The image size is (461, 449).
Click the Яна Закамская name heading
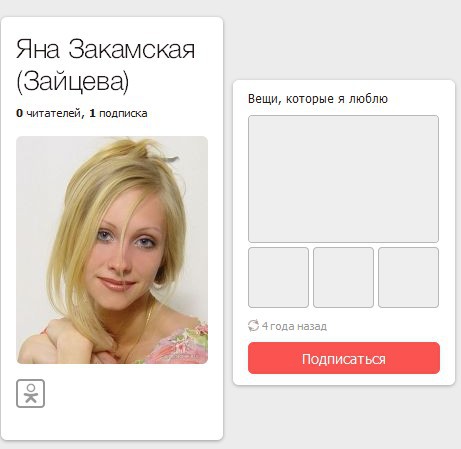(x=105, y=49)
